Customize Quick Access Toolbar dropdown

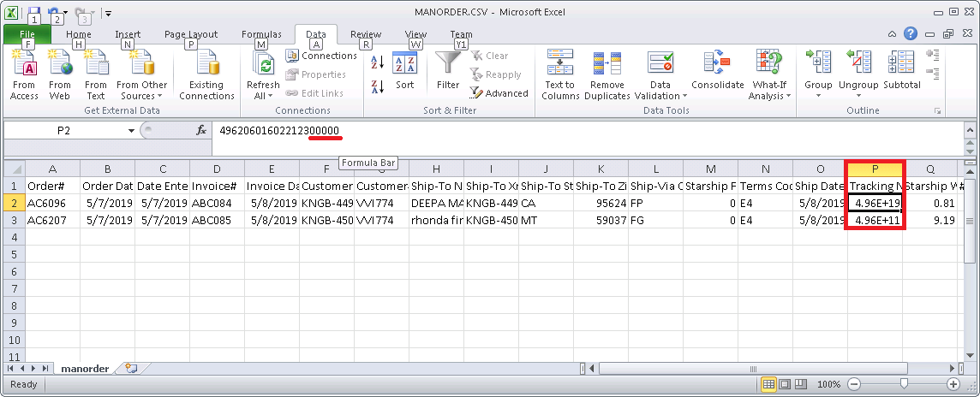[109, 12]
